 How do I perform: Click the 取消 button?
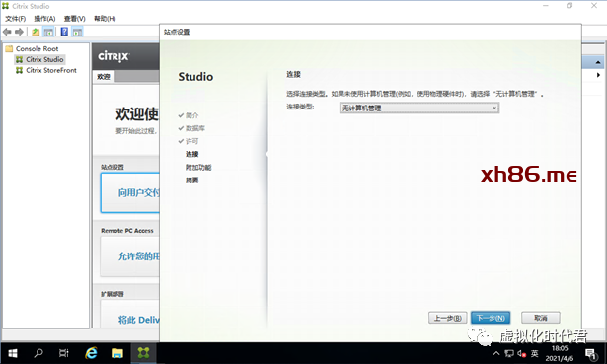(541, 318)
